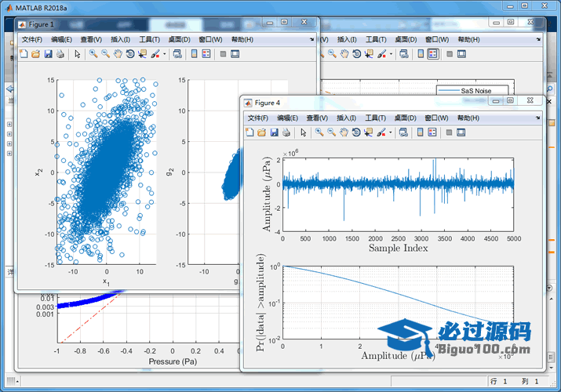Open a file using Figure 1 toolbar
This screenshot has width=561, height=392.
tap(35, 54)
